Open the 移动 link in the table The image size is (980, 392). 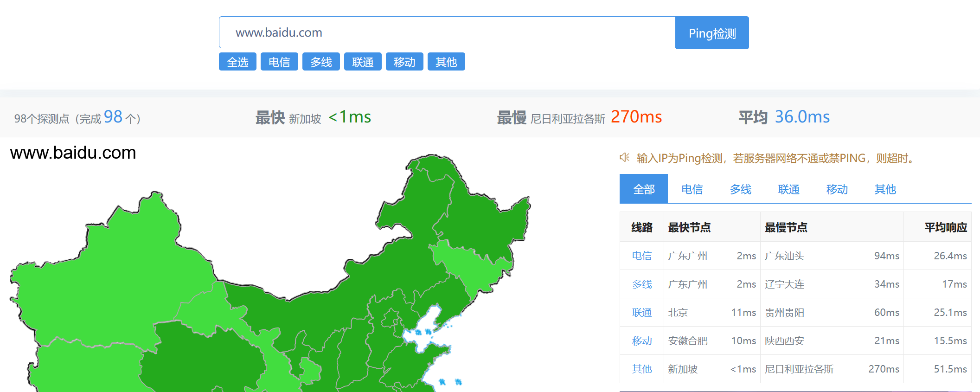[642, 341]
